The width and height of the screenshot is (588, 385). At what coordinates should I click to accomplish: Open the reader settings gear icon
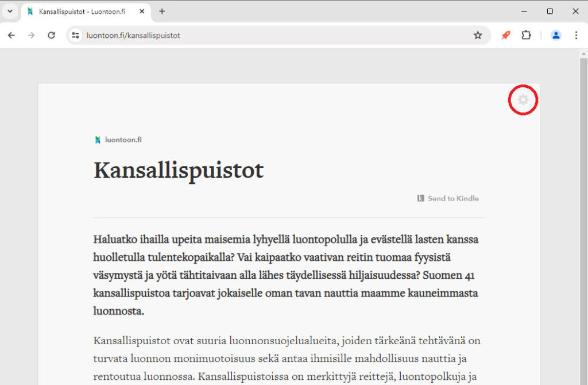523,100
